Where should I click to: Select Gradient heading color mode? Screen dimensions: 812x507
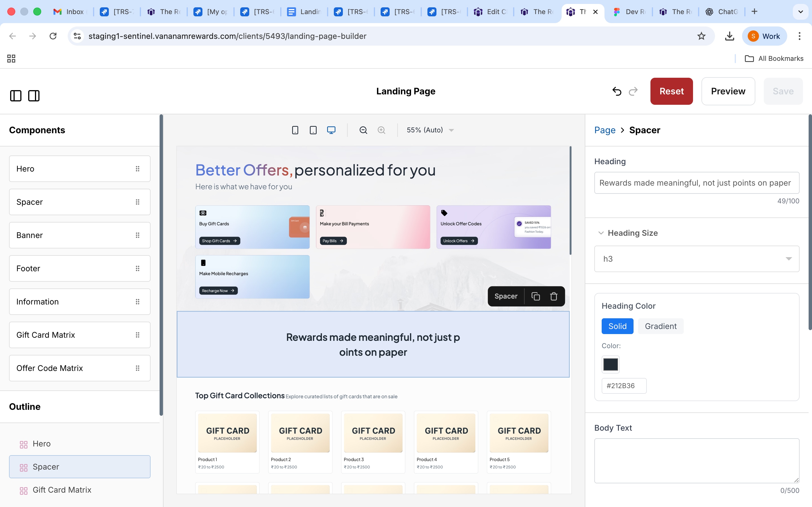(660, 326)
